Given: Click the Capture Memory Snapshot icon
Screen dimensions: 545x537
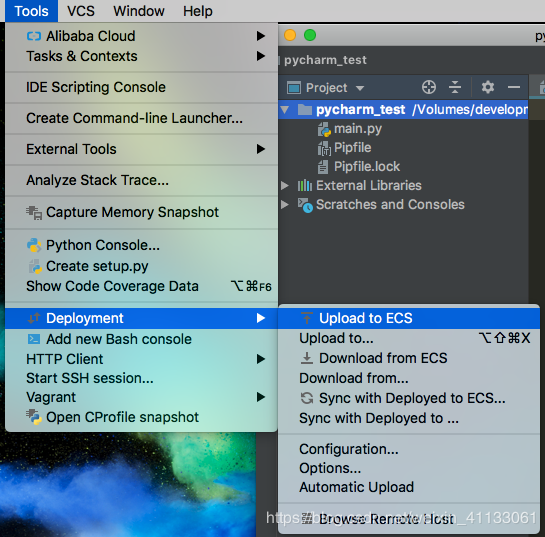Looking at the screenshot, I should (34, 212).
